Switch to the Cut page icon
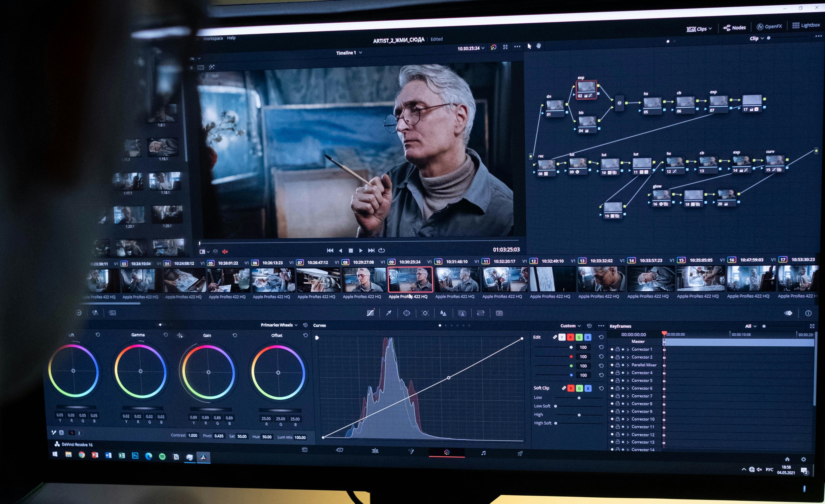Screen dimensions: 825x504 340,450
